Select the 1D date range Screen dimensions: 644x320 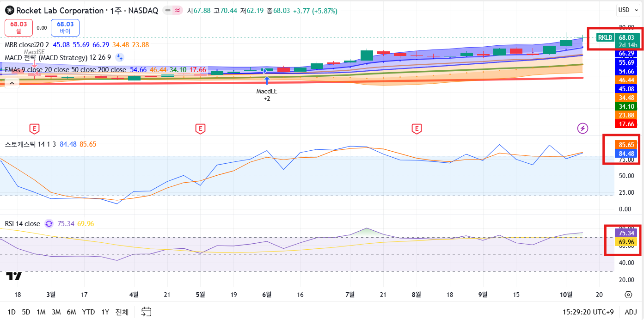pos(12,312)
